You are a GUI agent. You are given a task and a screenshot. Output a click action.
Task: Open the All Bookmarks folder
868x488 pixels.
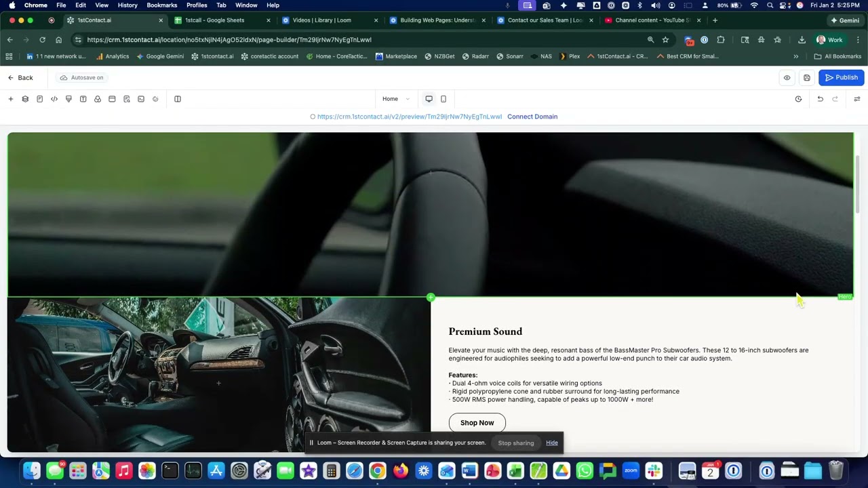coord(837,56)
